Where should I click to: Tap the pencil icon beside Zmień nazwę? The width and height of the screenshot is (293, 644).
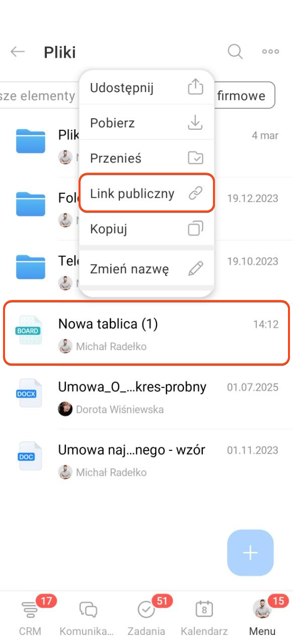pyautogui.click(x=195, y=269)
